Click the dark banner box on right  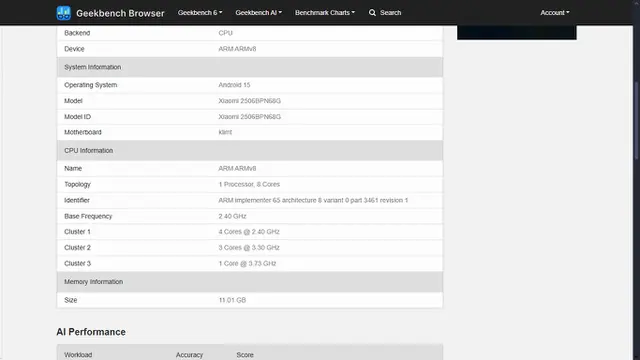tap(517, 32)
